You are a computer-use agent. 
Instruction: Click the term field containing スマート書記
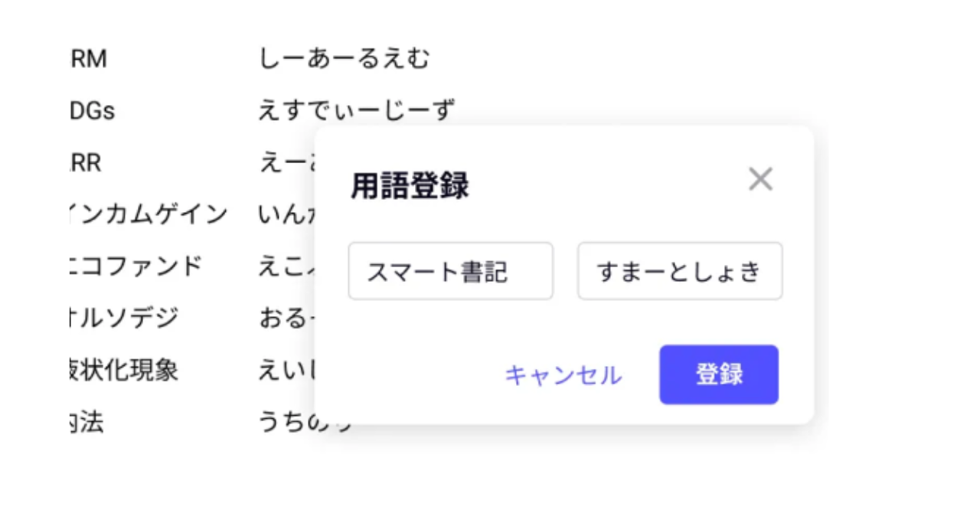coord(450,271)
